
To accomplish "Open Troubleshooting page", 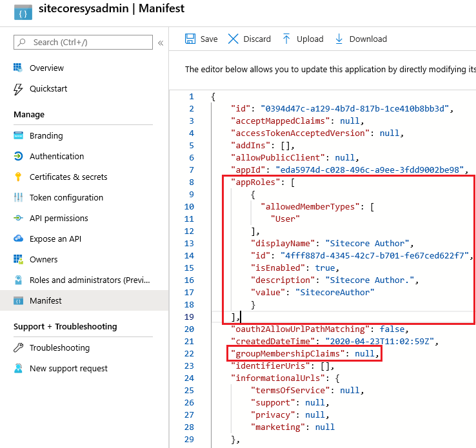I will click(59, 347).
